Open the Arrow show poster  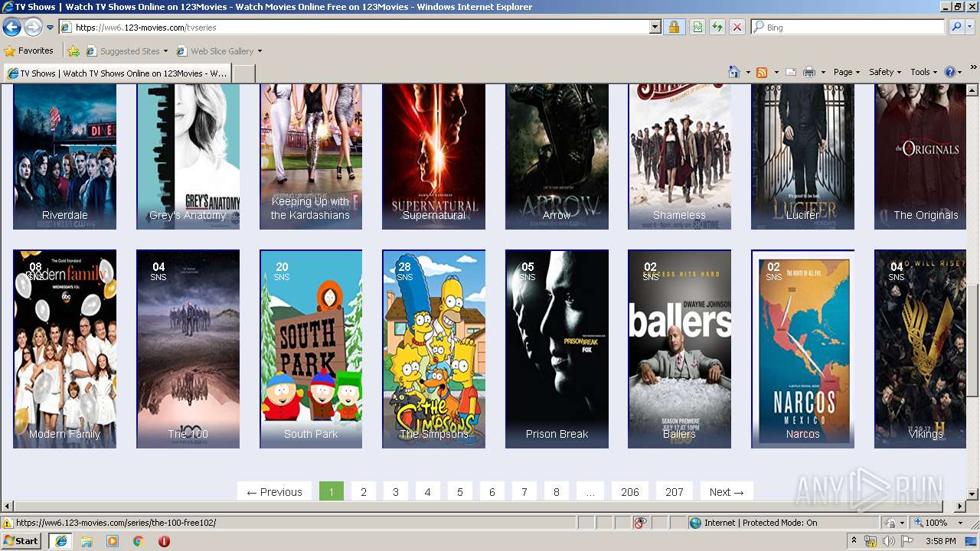pos(557,156)
